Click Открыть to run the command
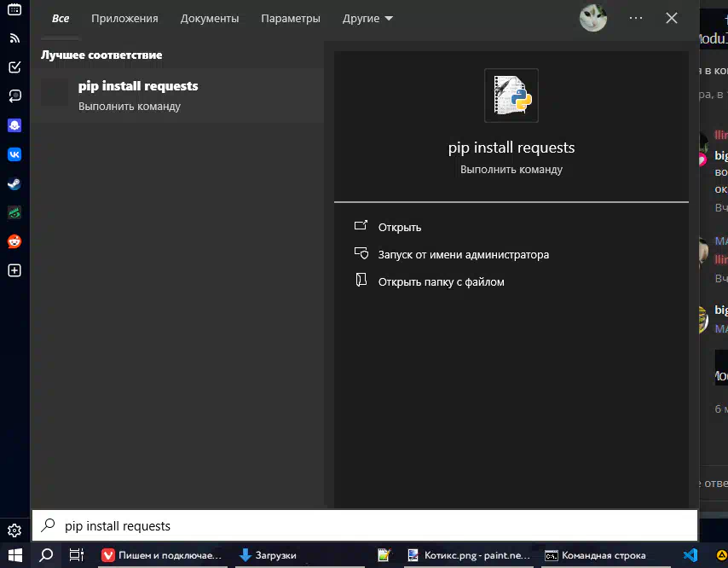This screenshot has width=728, height=568. pos(399,227)
